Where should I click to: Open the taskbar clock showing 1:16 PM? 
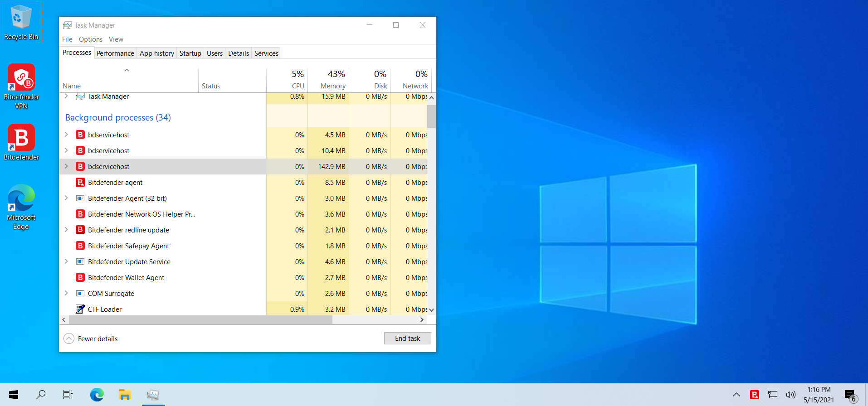click(819, 395)
